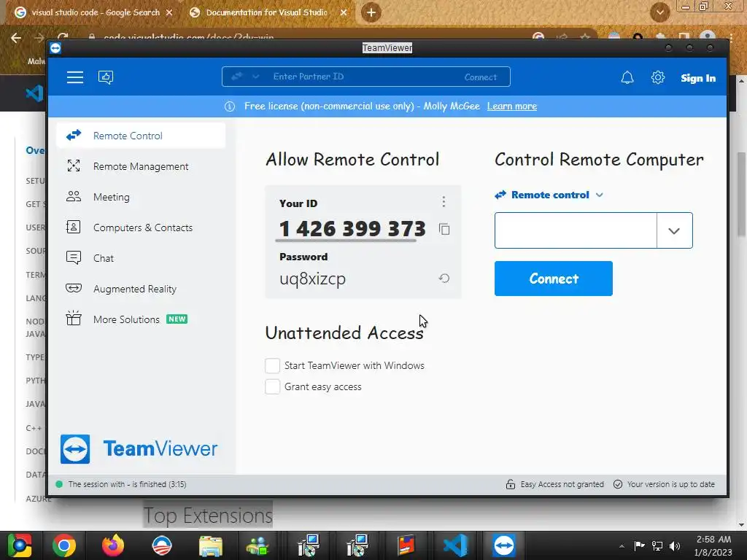Click the action center flag in the system tray

click(639, 545)
